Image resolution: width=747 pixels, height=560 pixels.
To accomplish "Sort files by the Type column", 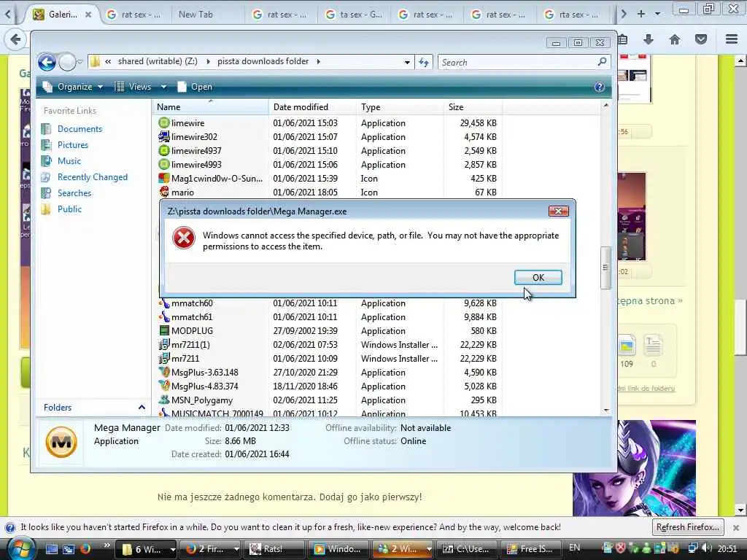I will coord(400,107).
